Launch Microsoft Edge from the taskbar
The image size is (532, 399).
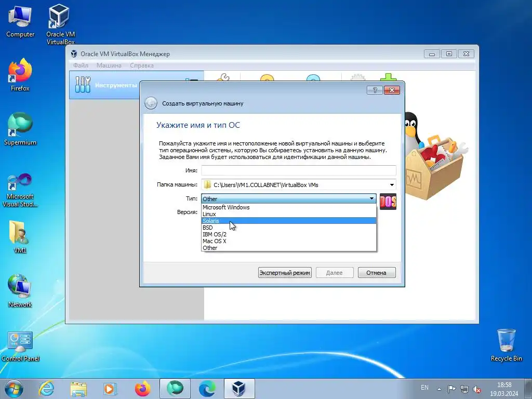click(x=207, y=389)
